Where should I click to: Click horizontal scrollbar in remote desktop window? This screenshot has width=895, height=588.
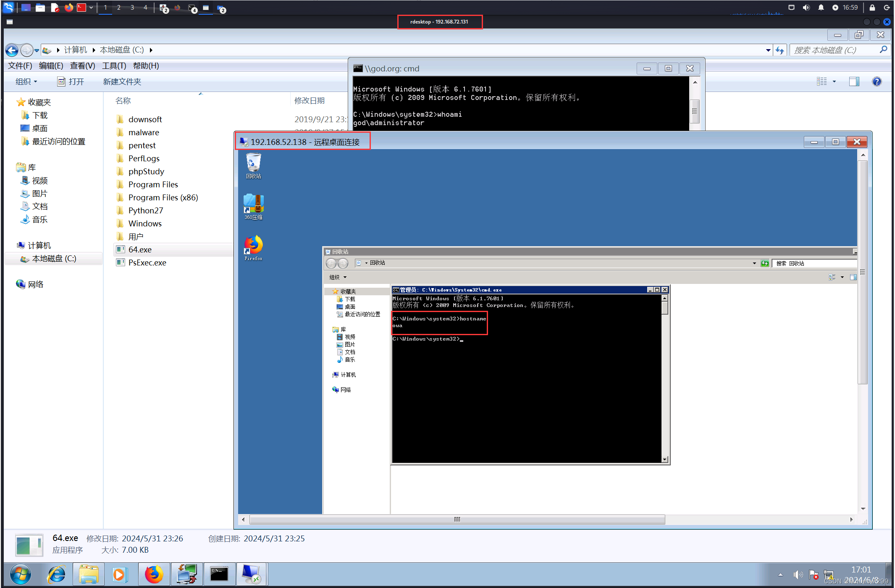(x=457, y=520)
